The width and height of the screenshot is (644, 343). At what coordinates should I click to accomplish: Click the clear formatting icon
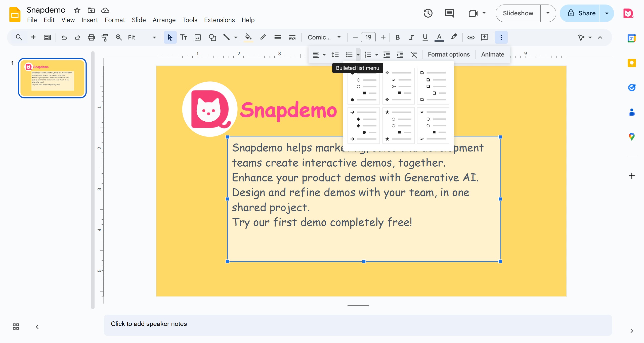(x=414, y=55)
